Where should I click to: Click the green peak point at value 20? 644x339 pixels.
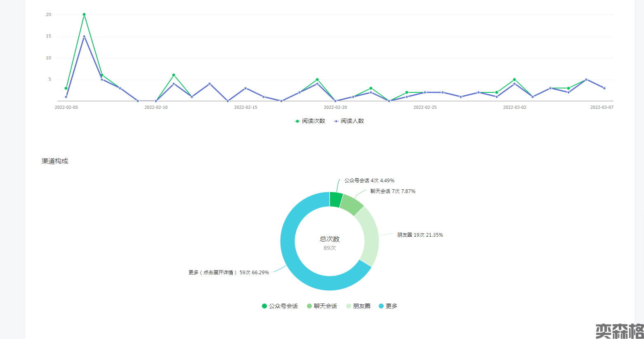coord(84,14)
